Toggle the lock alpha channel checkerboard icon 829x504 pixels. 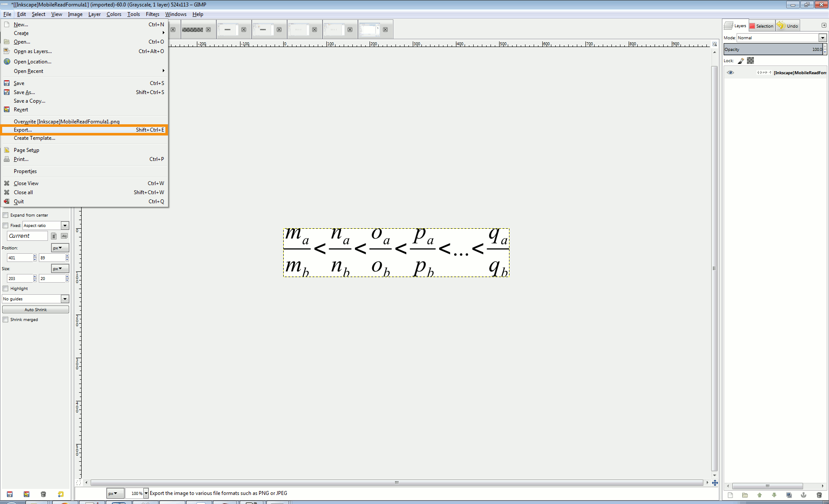(x=750, y=61)
